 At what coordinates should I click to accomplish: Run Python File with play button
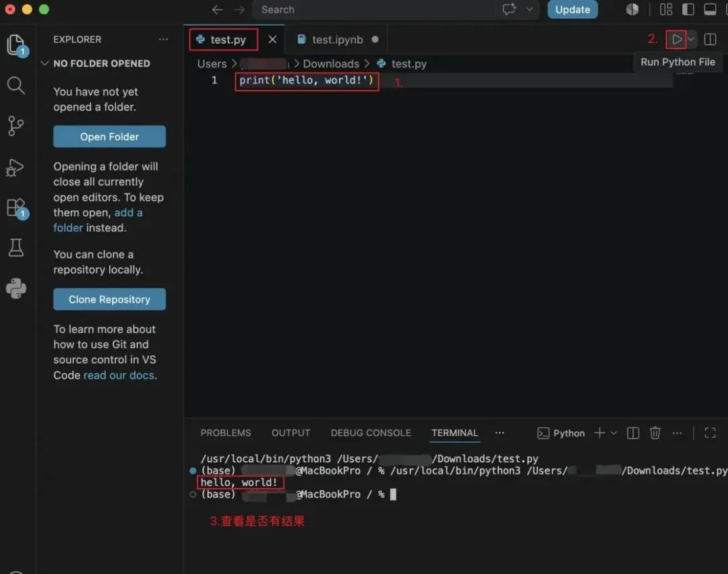(677, 40)
